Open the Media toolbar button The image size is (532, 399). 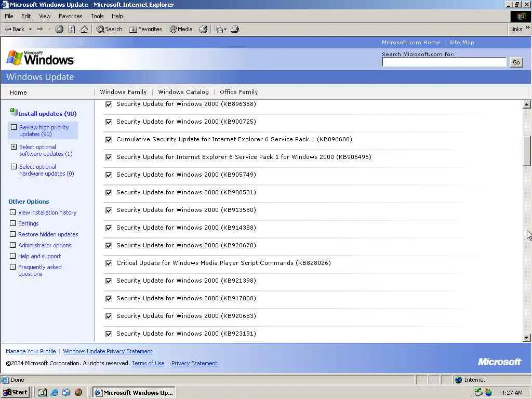pos(181,29)
